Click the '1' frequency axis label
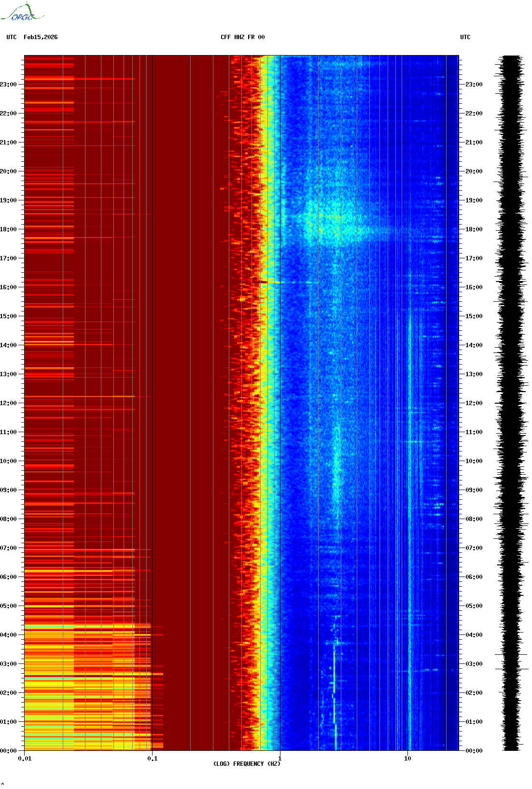 280,759
